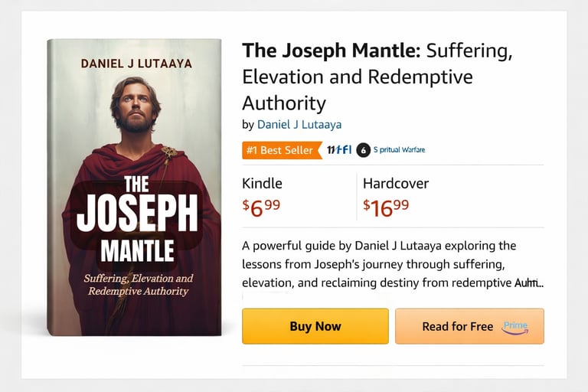Click the Prime logo on Read for Free

click(515, 327)
